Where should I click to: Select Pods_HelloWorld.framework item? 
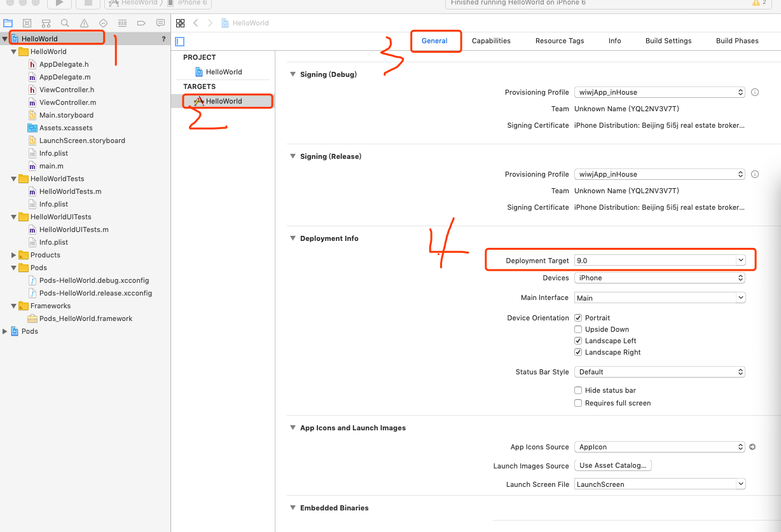[x=80, y=318]
